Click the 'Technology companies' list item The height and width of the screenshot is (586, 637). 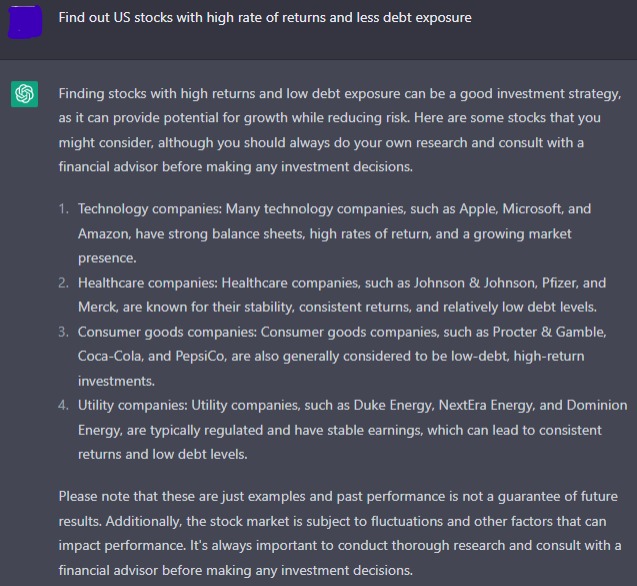pos(334,233)
